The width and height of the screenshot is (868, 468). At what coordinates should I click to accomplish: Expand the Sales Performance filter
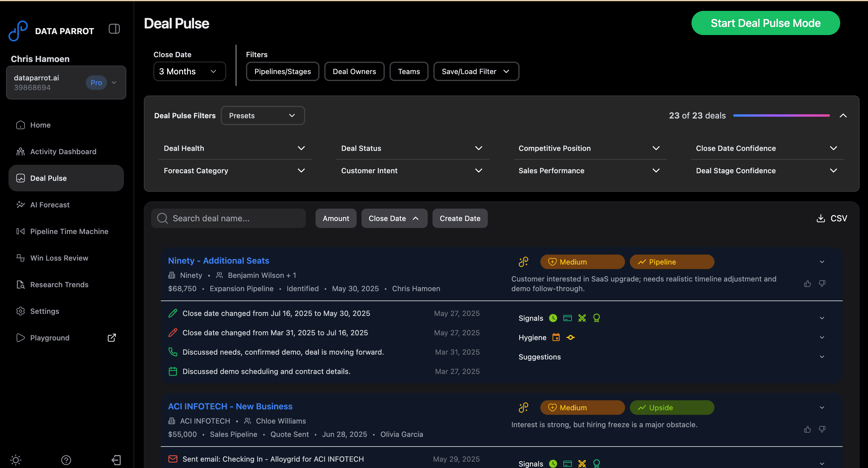pyautogui.click(x=590, y=171)
